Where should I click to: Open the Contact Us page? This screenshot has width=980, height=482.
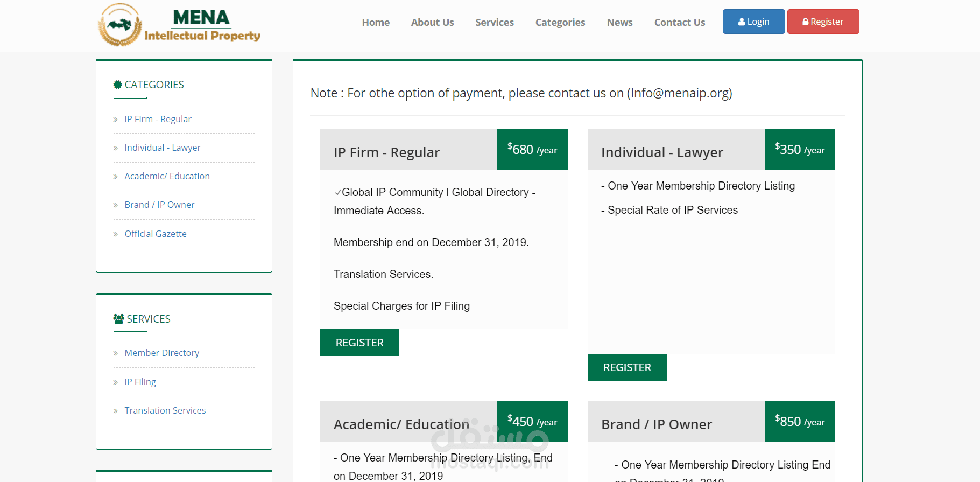point(680,22)
